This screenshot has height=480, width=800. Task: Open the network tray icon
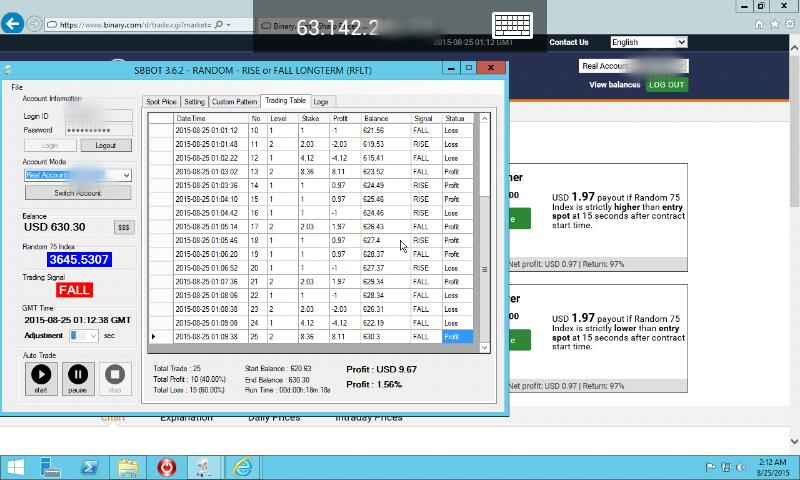pos(726,467)
